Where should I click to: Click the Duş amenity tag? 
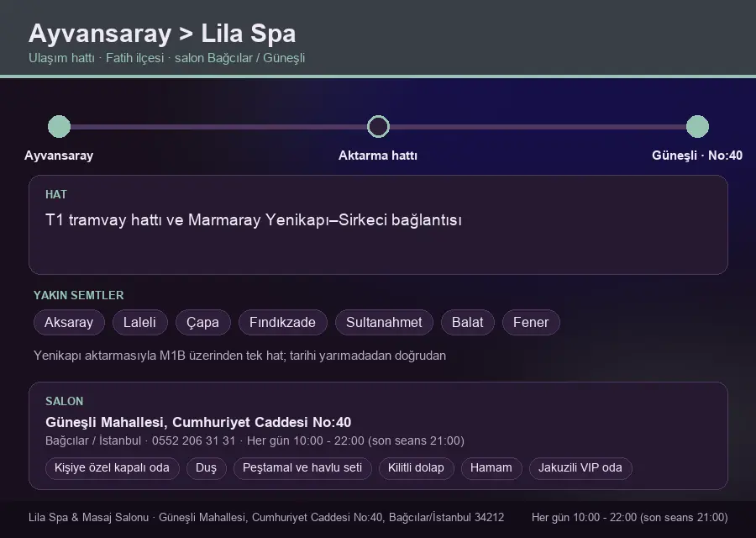(207, 468)
